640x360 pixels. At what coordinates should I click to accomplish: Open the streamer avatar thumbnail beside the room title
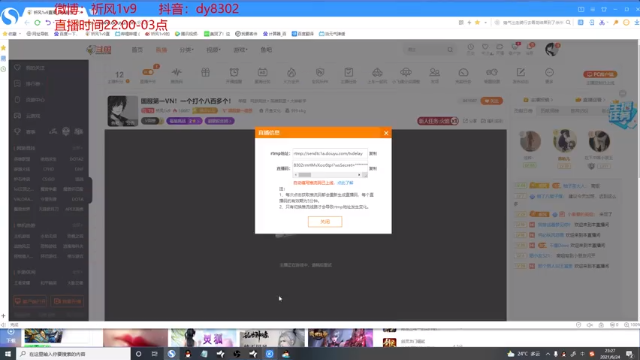point(122,111)
